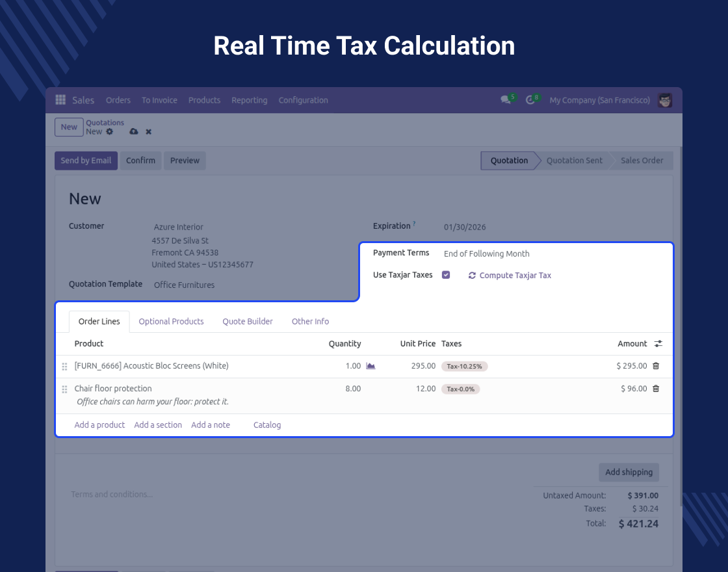
Task: Open the Catalog link
Action: [x=267, y=425]
